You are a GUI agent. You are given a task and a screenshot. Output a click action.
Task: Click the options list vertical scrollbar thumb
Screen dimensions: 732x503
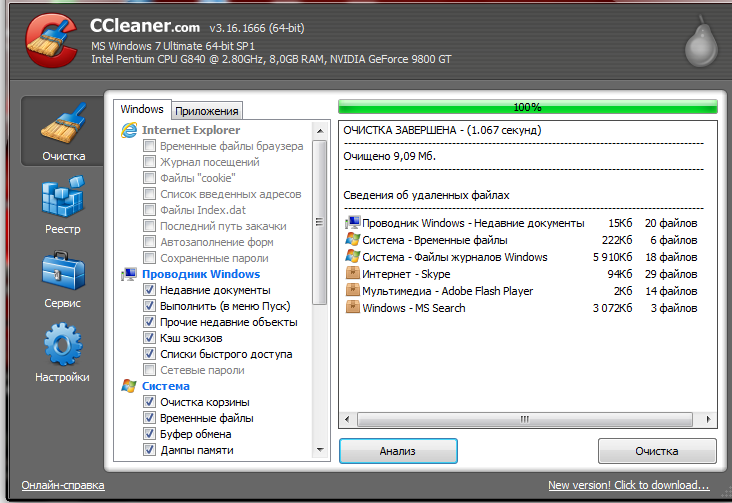pos(320,222)
